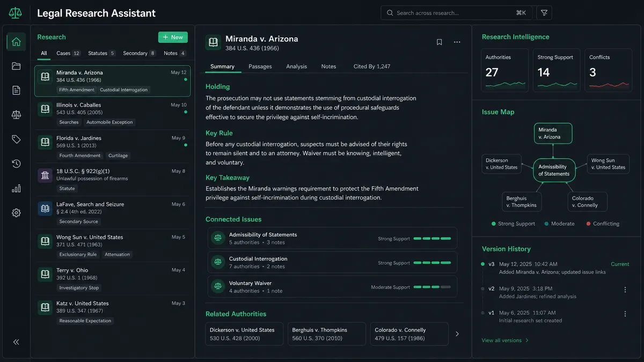
Task: Click scales icon on Admissibility of Statements issue
Action: click(218, 238)
